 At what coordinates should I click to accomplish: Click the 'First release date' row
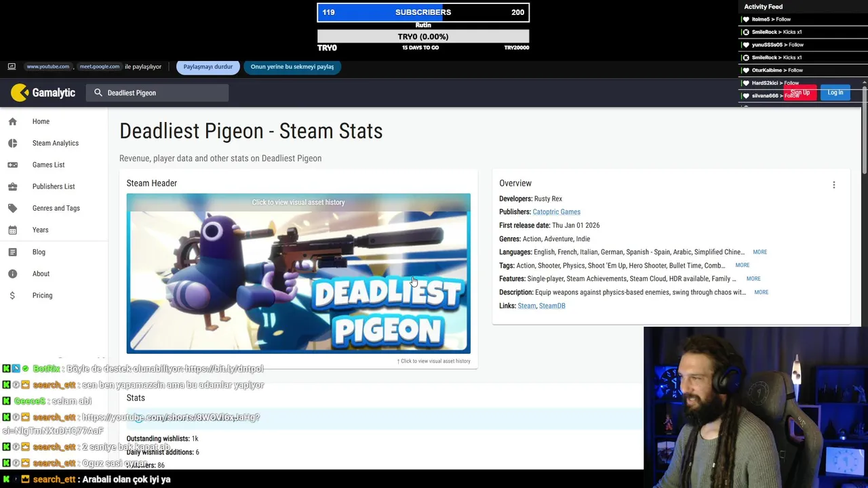click(549, 226)
